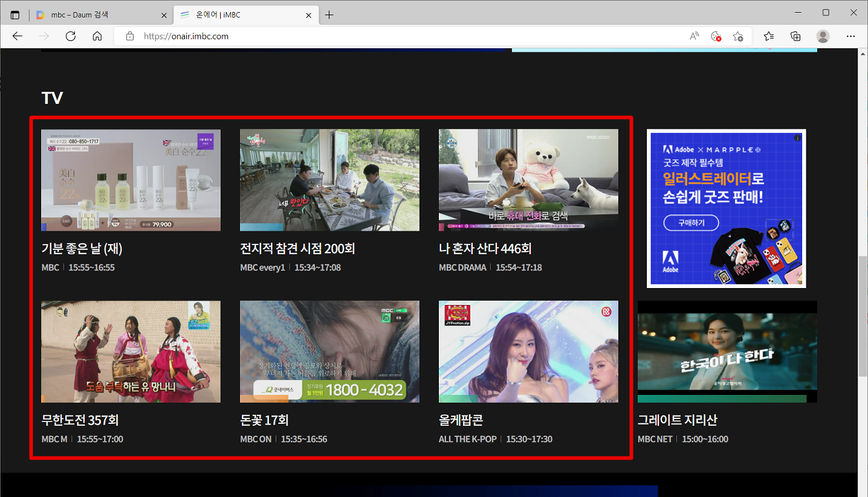Open the Favorites list icon
The width and height of the screenshot is (868, 497).
click(x=769, y=36)
